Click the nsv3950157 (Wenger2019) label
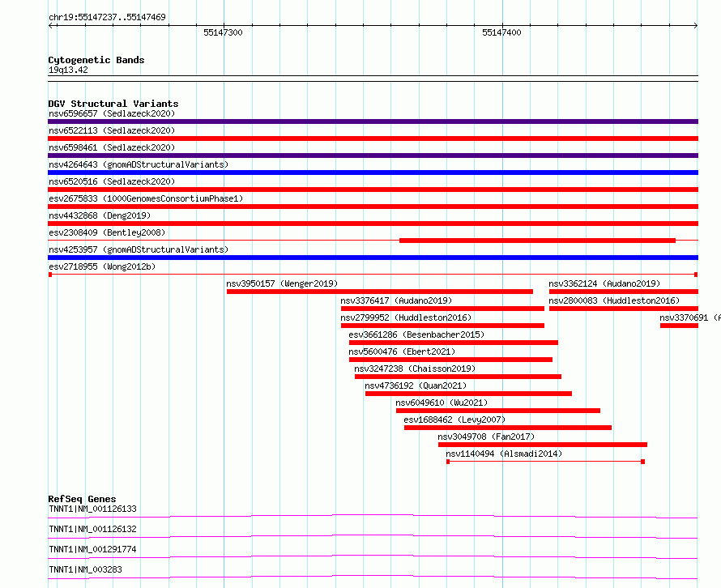The image size is (721, 588). pyautogui.click(x=282, y=283)
